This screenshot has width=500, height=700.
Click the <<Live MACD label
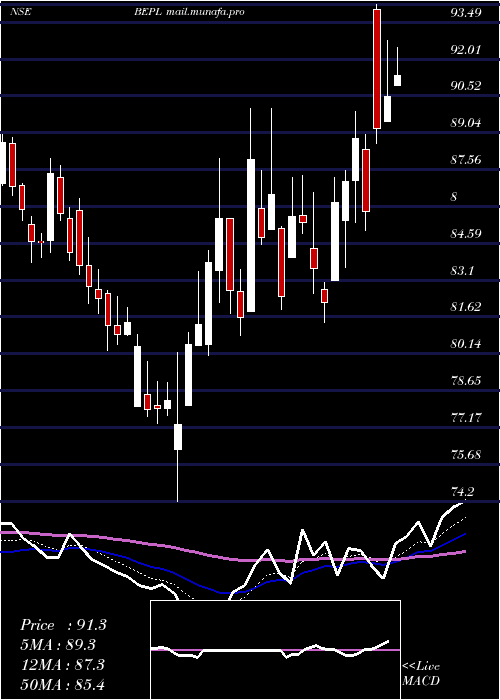pyautogui.click(x=421, y=674)
